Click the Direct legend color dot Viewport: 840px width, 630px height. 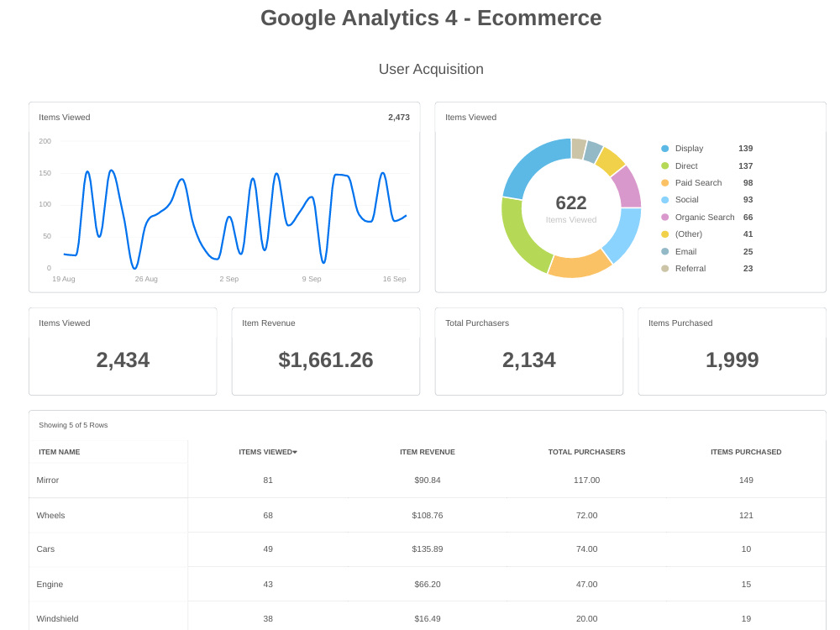[664, 166]
